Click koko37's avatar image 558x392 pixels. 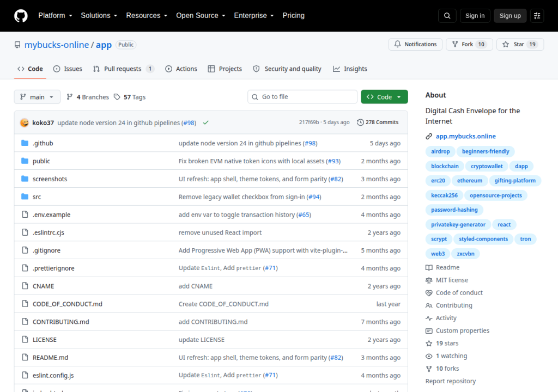25,122
